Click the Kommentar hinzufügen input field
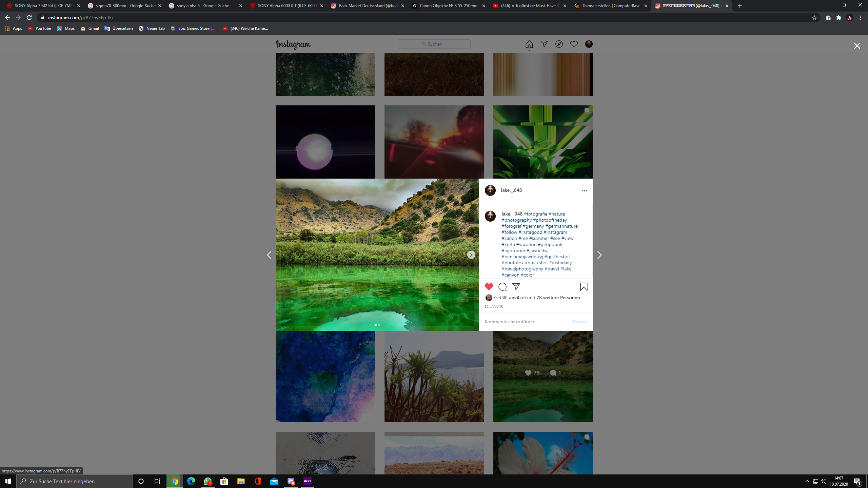This screenshot has width=868, height=488. (526, 322)
